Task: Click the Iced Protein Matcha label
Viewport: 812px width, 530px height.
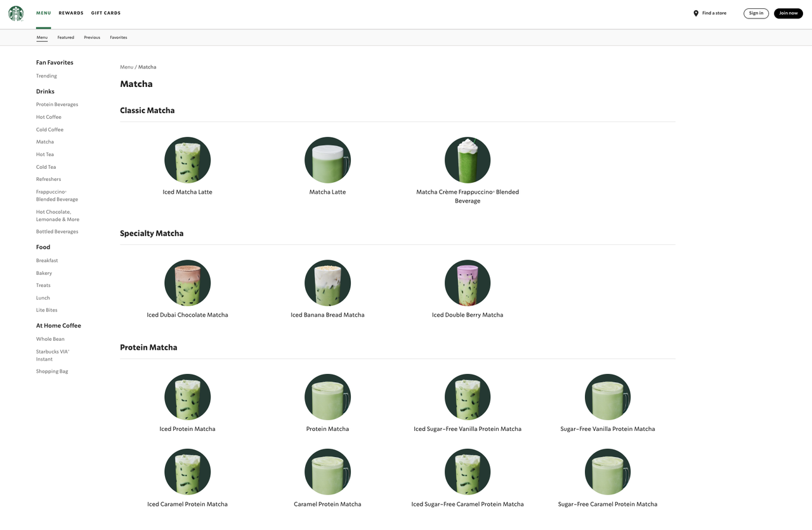Action: (x=188, y=430)
